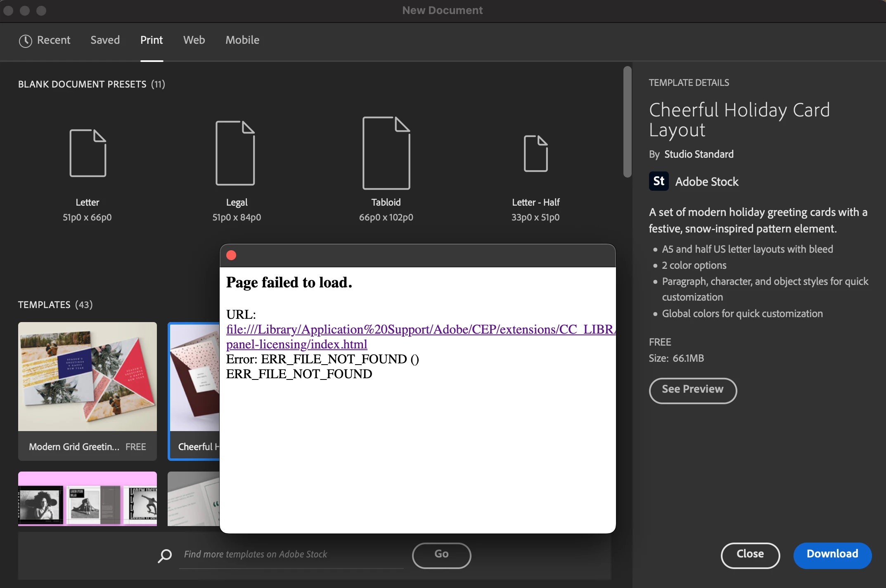Close the failed page popup via its red button
Image resolution: width=886 pixels, height=588 pixels.
[231, 255]
